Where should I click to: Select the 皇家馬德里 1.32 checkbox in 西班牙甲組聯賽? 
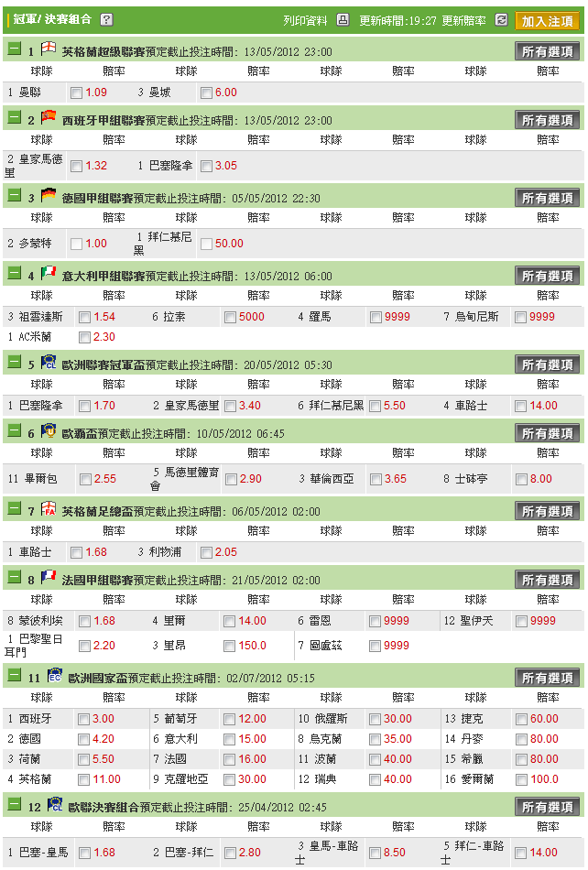tap(77, 166)
